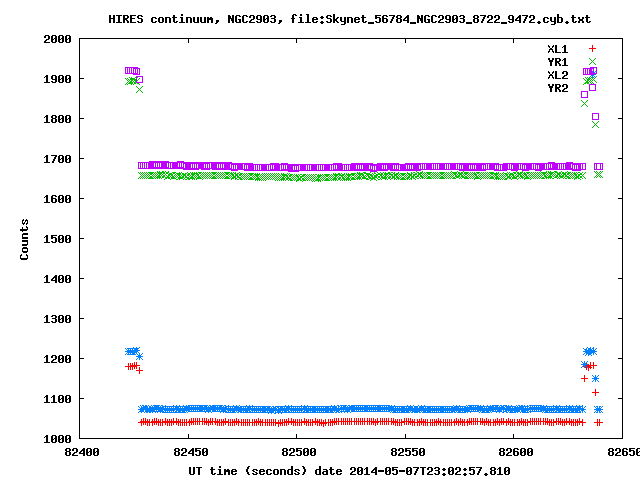
Task: Click the y-axis tick label 1400
Action: pos(58,279)
